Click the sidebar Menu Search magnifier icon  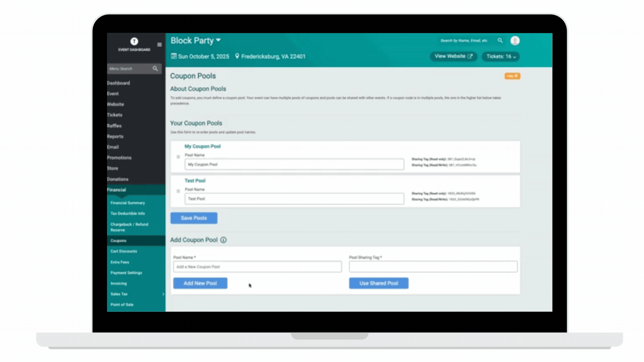155,68
